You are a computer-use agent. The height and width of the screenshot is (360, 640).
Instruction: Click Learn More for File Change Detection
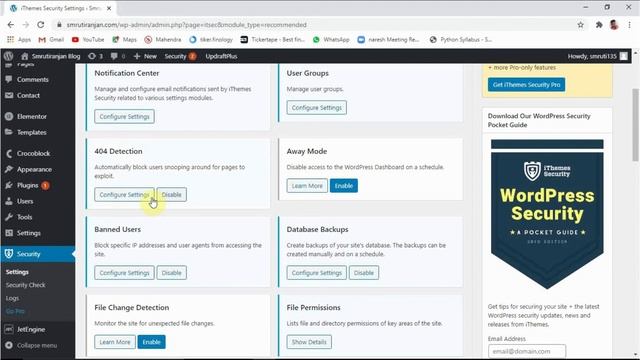click(115, 342)
